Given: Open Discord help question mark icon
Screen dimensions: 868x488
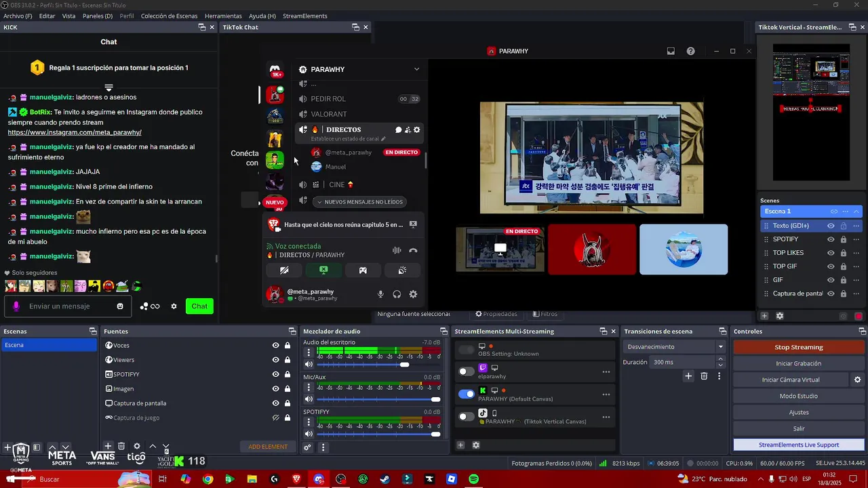Looking at the screenshot, I should 690,52.
